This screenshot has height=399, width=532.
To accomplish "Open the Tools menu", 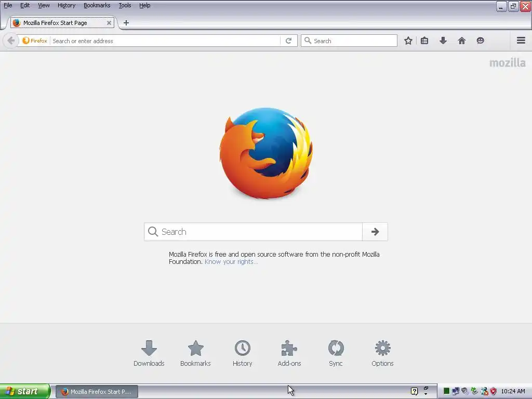I will [125, 5].
